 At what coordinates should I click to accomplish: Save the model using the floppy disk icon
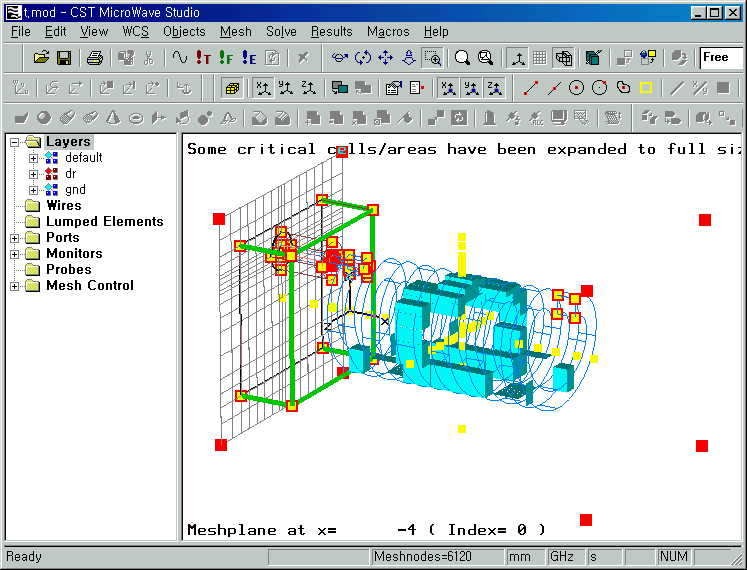(x=64, y=58)
